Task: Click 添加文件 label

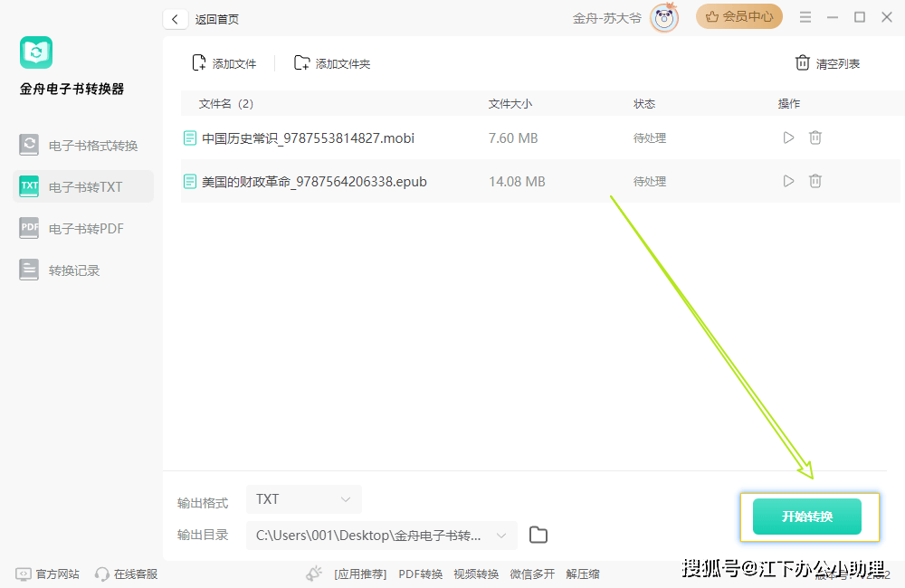Action: [x=234, y=63]
